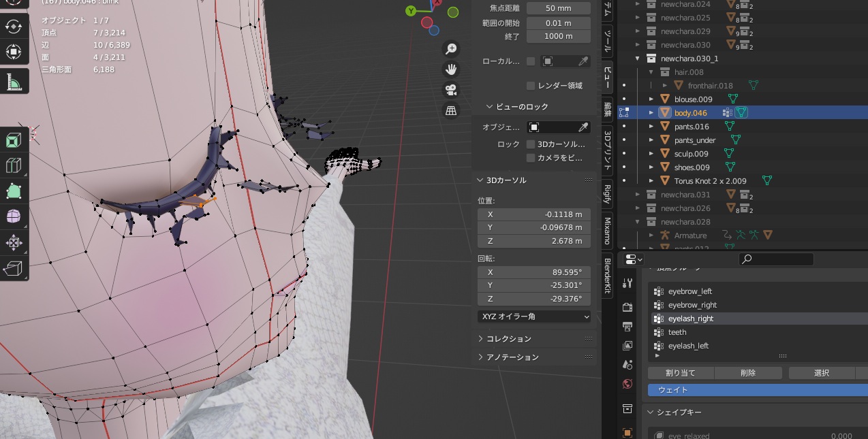Open the XYZ オイラー角 rotation mode dropdown

click(x=534, y=316)
